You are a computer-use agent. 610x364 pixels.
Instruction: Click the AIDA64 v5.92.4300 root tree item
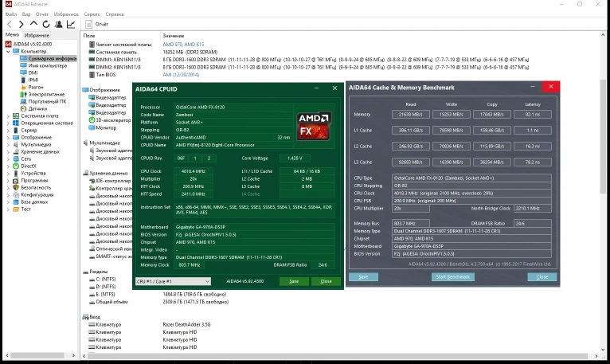tap(33, 44)
